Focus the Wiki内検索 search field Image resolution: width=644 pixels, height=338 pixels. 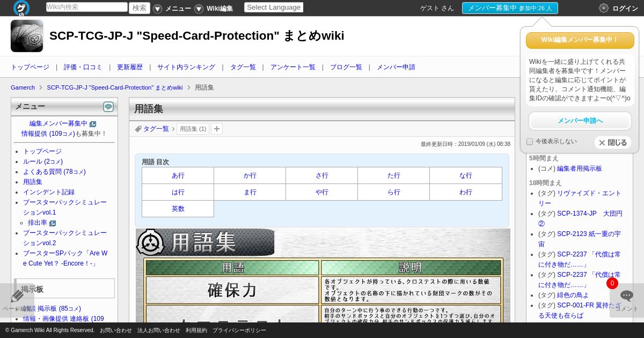click(x=87, y=7)
